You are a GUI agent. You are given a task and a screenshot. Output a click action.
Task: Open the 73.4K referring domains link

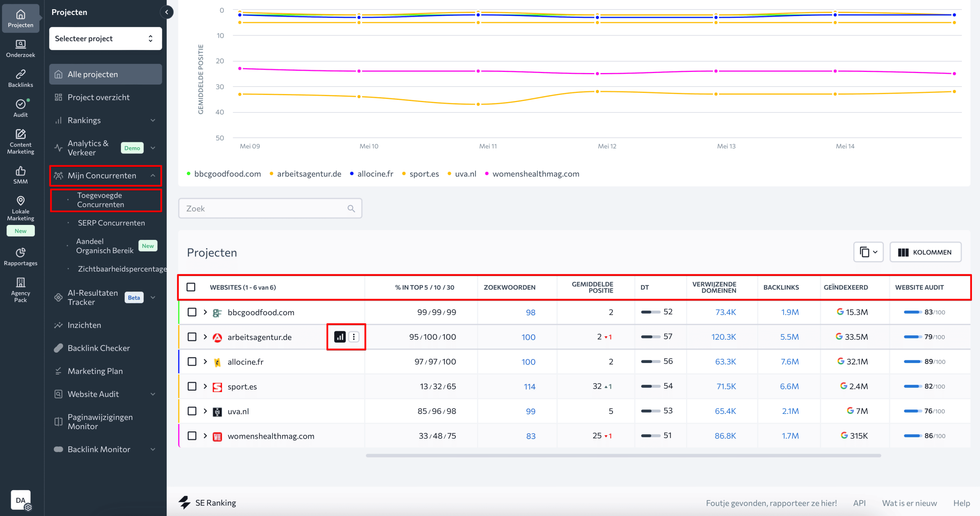point(725,312)
